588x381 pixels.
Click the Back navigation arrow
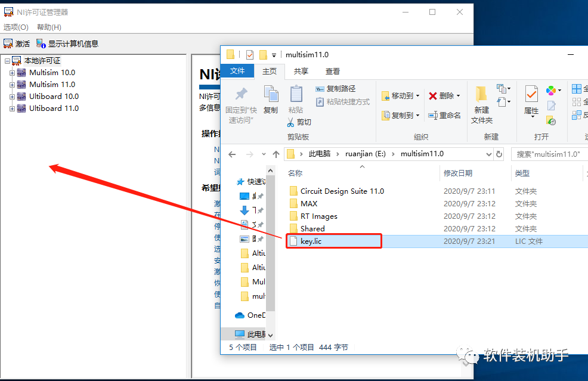(232, 154)
